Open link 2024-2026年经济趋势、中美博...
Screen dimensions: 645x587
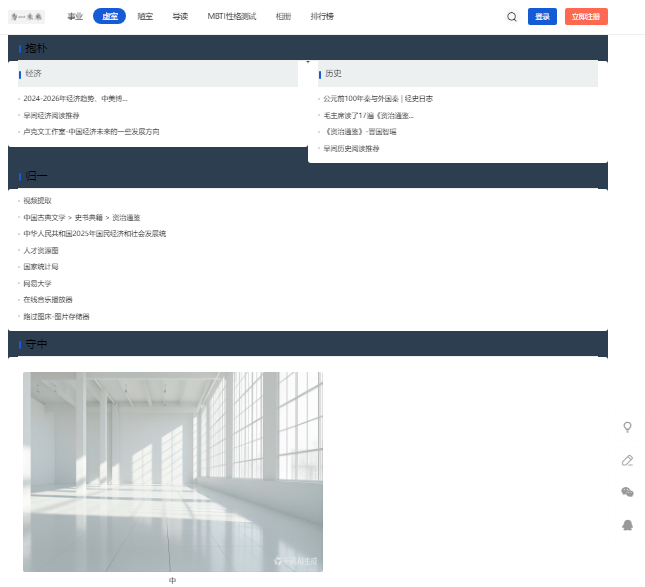pos(75,99)
